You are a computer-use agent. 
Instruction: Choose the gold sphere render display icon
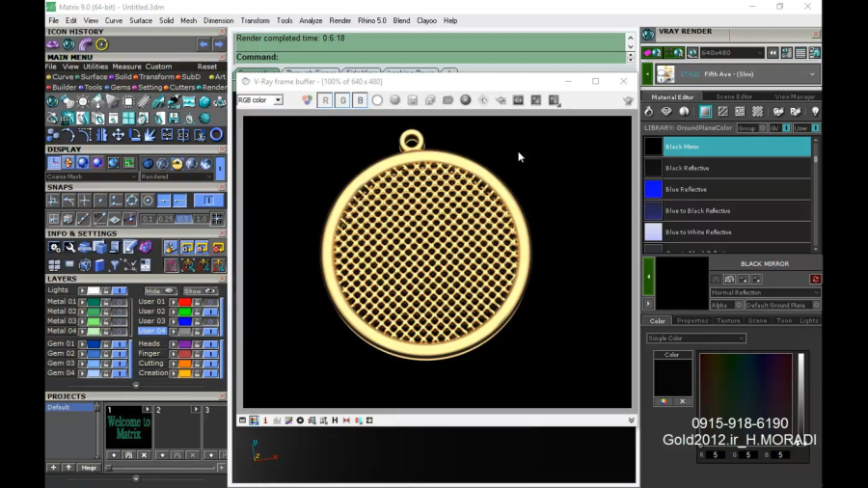(177, 163)
